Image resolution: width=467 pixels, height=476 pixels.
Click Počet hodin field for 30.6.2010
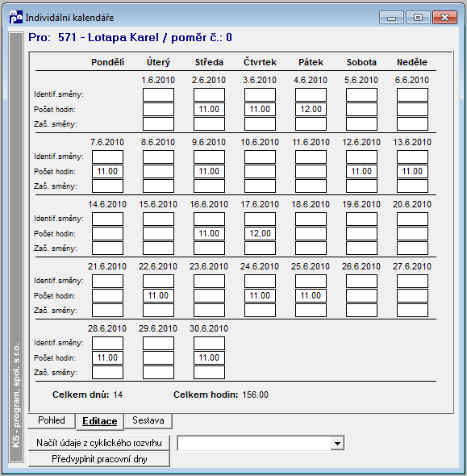[x=209, y=358]
